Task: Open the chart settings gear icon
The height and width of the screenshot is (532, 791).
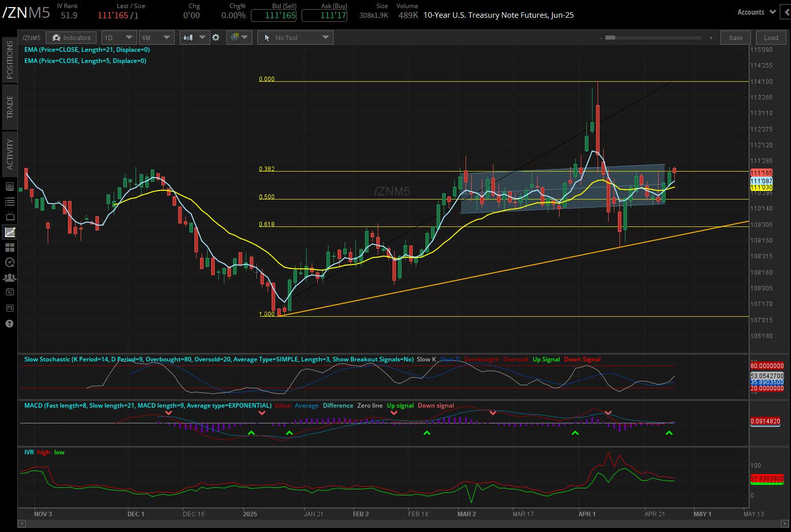Action: click(x=216, y=37)
